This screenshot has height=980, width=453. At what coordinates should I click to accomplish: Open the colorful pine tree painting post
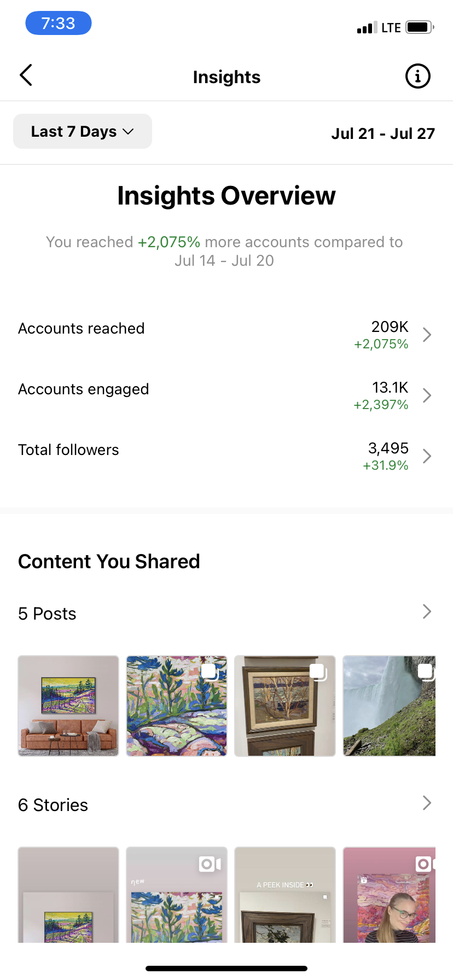177,706
